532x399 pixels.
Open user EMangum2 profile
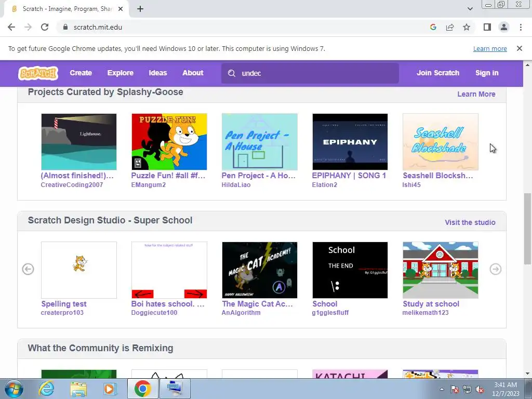[x=148, y=184]
